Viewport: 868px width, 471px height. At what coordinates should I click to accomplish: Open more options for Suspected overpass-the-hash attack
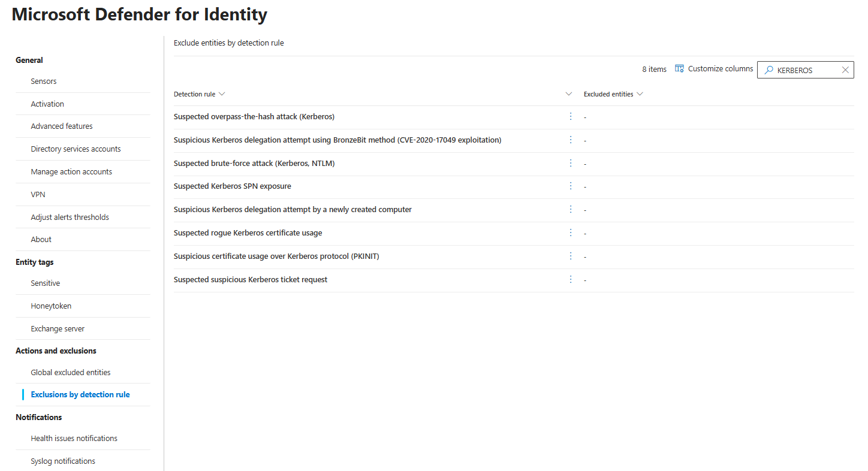(571, 116)
